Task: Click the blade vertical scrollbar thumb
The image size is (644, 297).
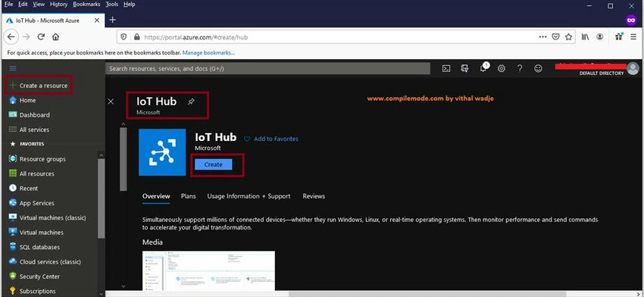Action: coord(123,159)
